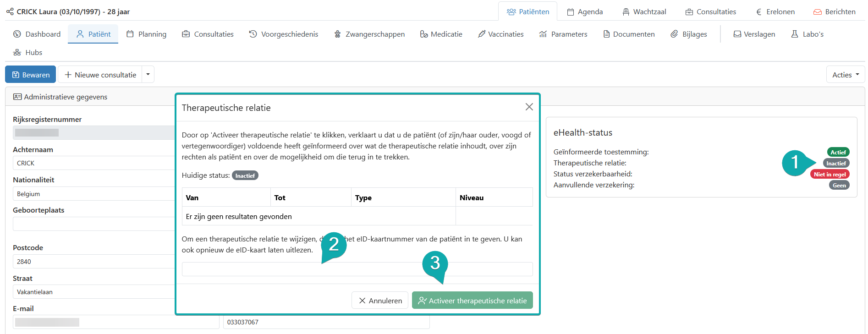Click the Actief badge for Geïnformeerde toestemming
This screenshot has width=868, height=334.
click(838, 152)
